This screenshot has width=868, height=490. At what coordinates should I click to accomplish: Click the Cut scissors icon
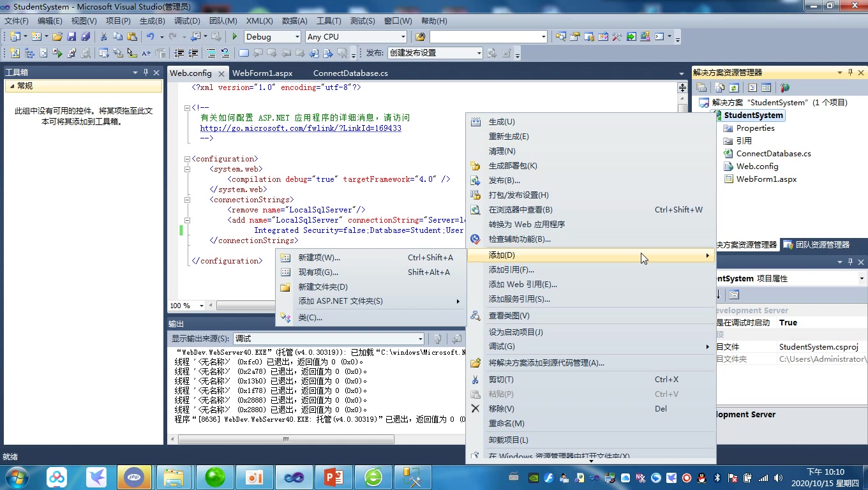click(x=103, y=36)
